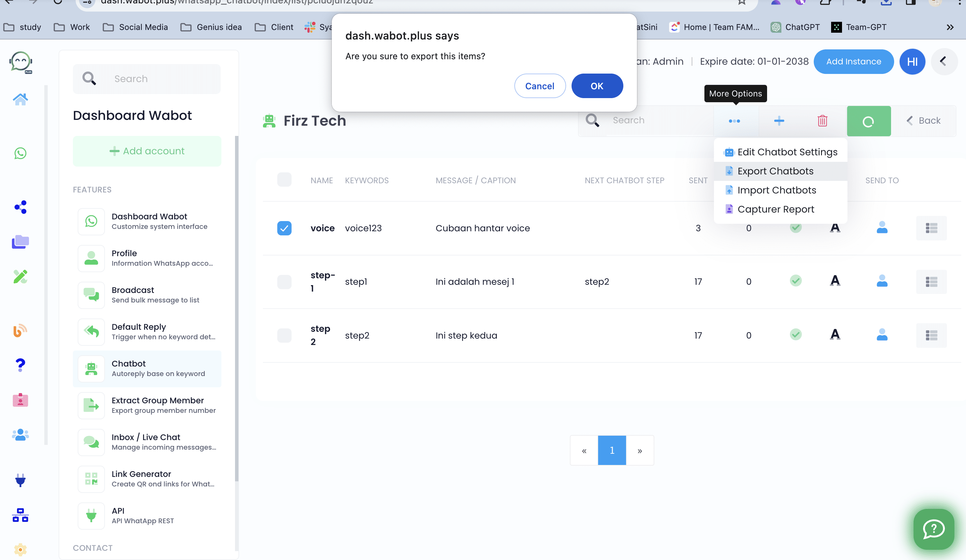Click the sidebar Search field
966x560 pixels.
click(x=147, y=79)
